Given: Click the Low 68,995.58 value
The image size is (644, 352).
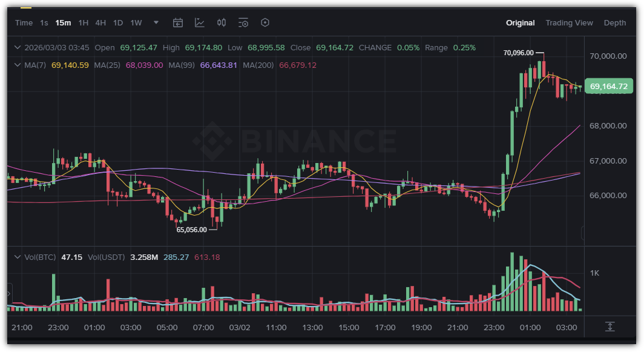Looking at the screenshot, I should 266,48.
